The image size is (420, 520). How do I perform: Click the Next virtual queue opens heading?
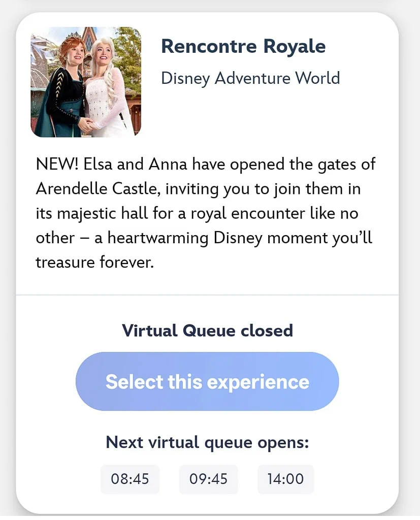click(x=207, y=442)
